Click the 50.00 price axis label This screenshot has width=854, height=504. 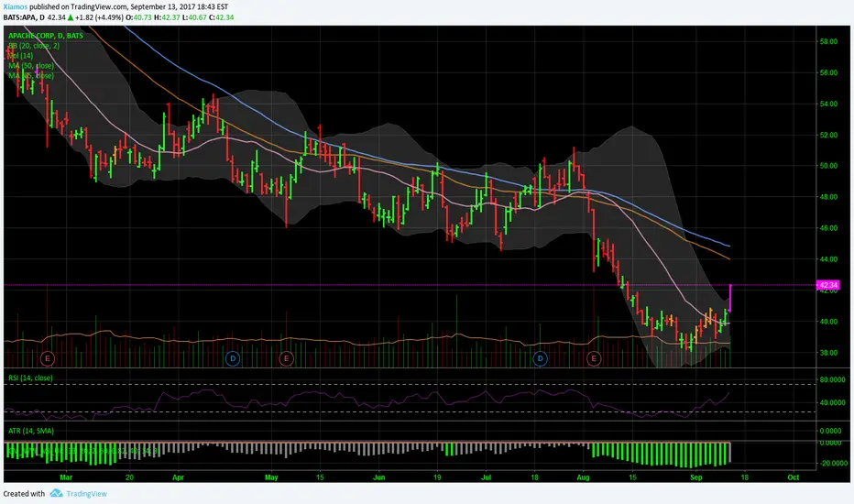tap(828, 166)
